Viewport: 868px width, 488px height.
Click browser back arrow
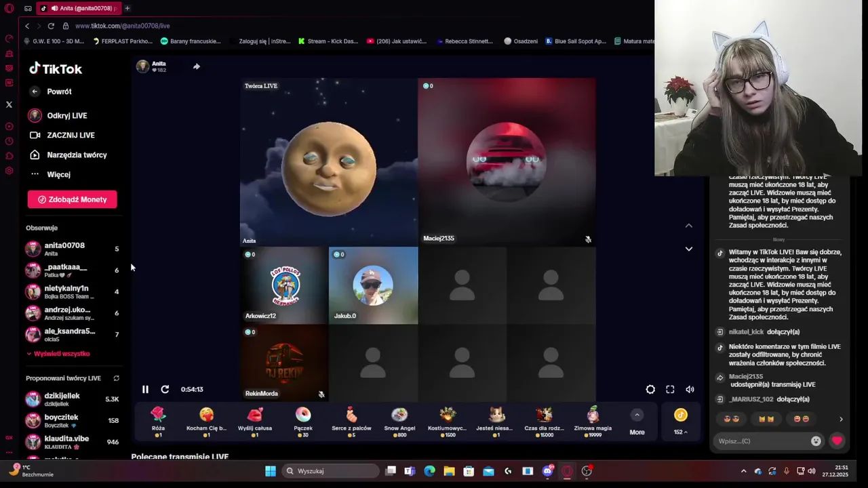pos(27,26)
